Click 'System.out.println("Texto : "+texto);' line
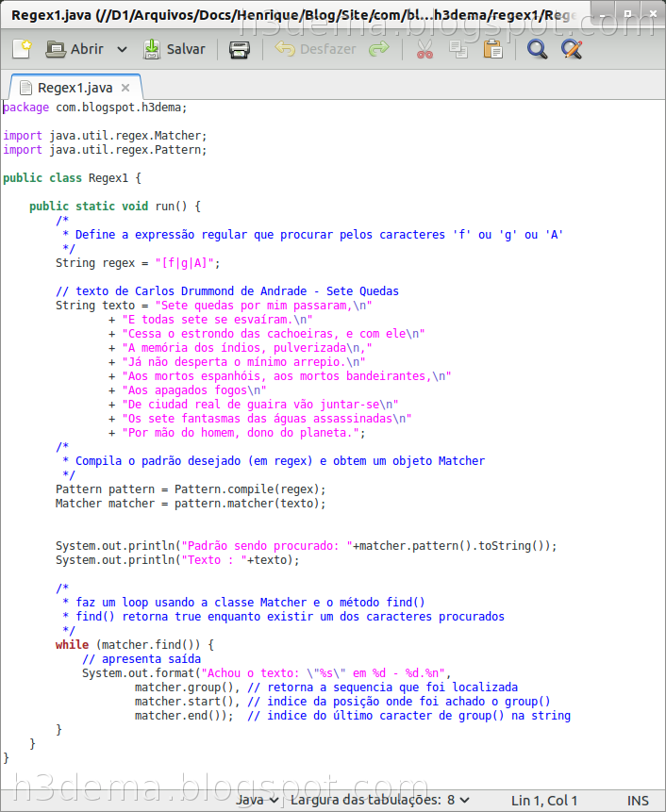Viewport: 666px width, 812px height. [177, 560]
